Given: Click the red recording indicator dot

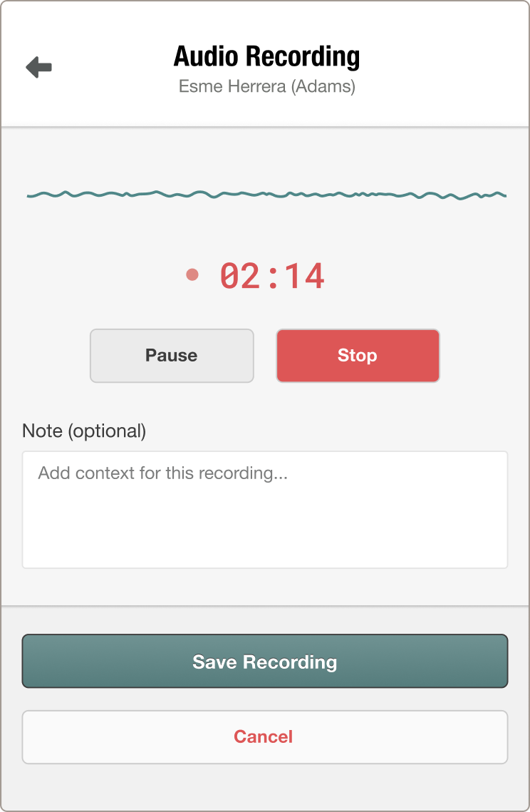Looking at the screenshot, I should (192, 274).
